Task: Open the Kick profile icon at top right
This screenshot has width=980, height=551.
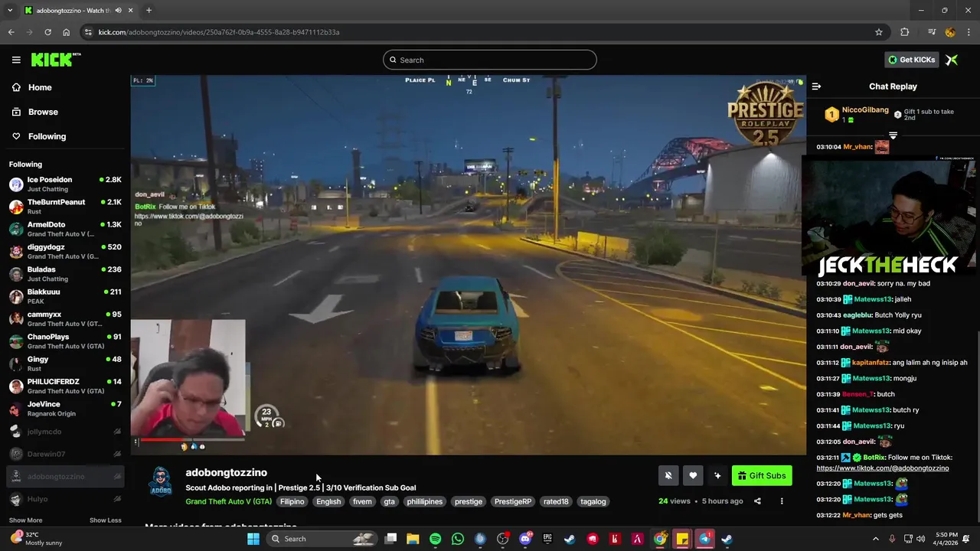Action: (952, 60)
